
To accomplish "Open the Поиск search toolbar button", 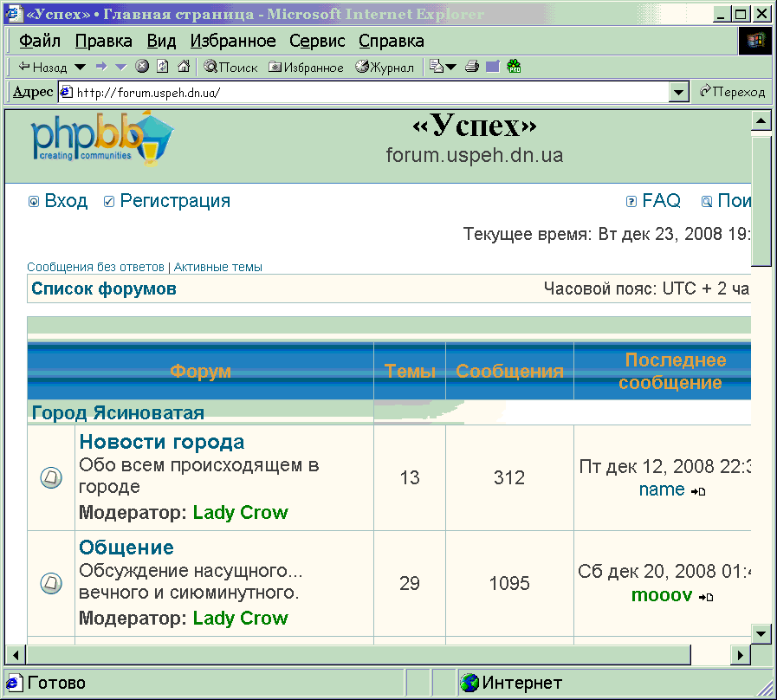I will pos(231,67).
